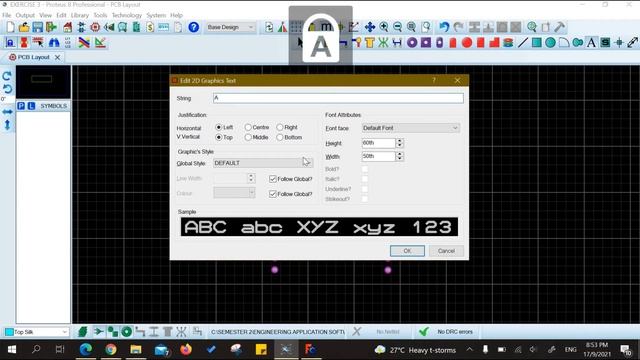This screenshot has width=640, height=360.
Task: Click the L library button in selector
Action: 31,106
